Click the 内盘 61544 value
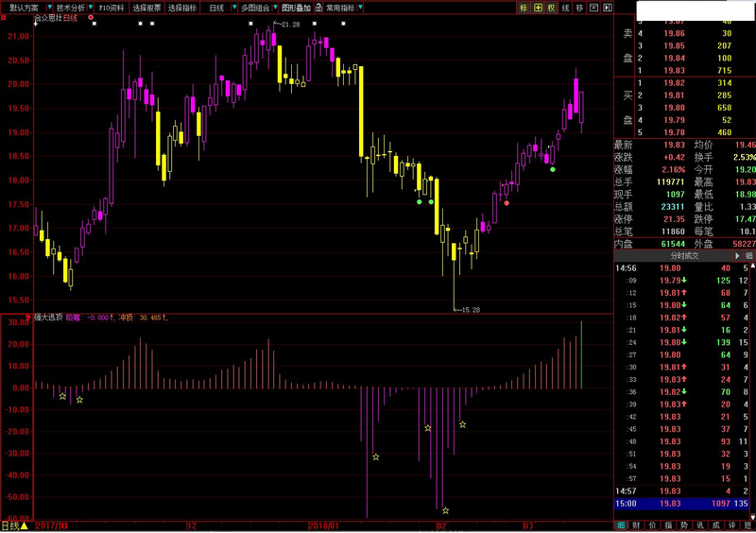756x533 pixels. 673,244
